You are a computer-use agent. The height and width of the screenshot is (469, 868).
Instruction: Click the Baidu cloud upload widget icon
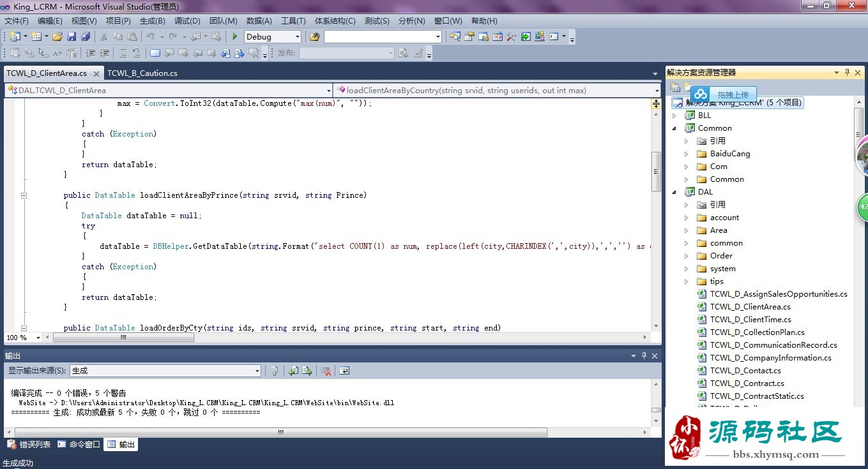point(701,94)
